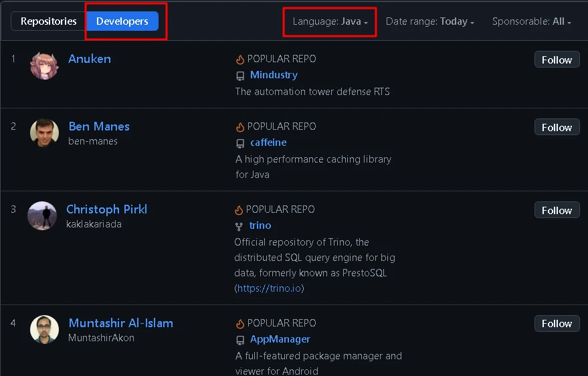The height and width of the screenshot is (376, 588).
Task: Open the AppManager repository link
Action: 280,339
